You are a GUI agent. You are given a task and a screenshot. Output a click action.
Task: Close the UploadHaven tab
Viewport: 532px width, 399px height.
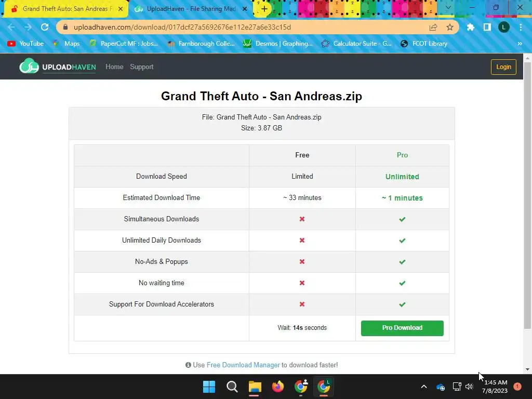(x=245, y=9)
